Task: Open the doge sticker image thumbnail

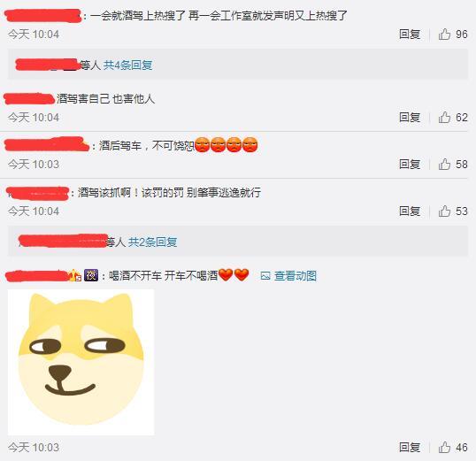Action: point(81,362)
